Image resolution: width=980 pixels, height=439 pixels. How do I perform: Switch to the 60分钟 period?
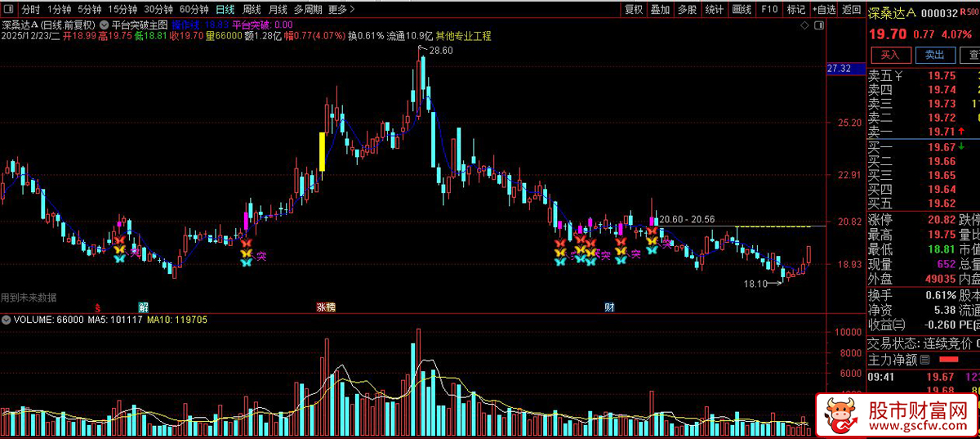[194, 10]
